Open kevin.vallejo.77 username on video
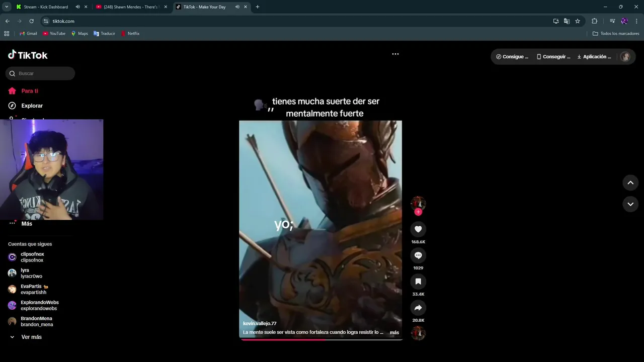This screenshot has height=362, width=644. point(260,323)
